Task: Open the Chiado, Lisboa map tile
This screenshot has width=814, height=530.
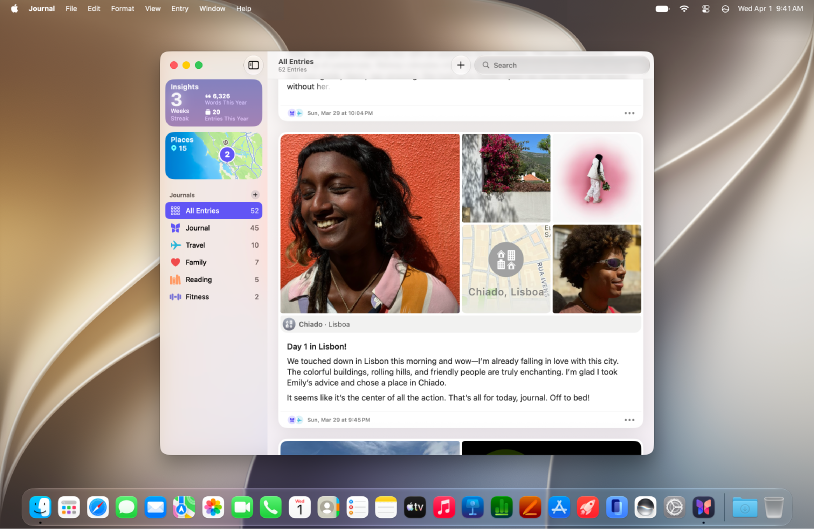Action: coord(506,269)
